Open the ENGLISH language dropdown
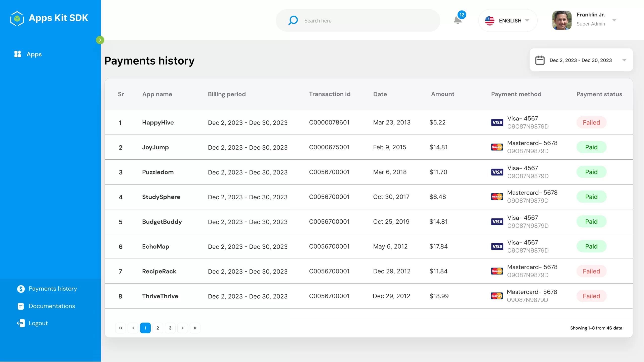 point(508,21)
